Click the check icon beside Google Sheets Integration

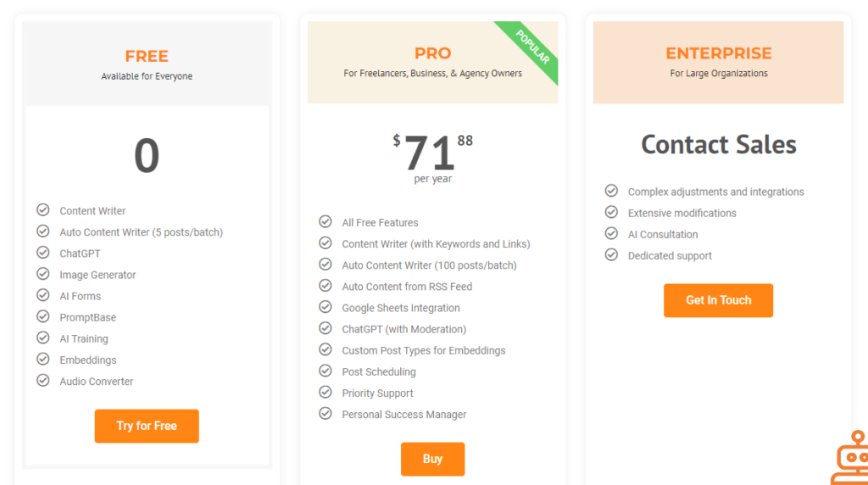coord(325,307)
